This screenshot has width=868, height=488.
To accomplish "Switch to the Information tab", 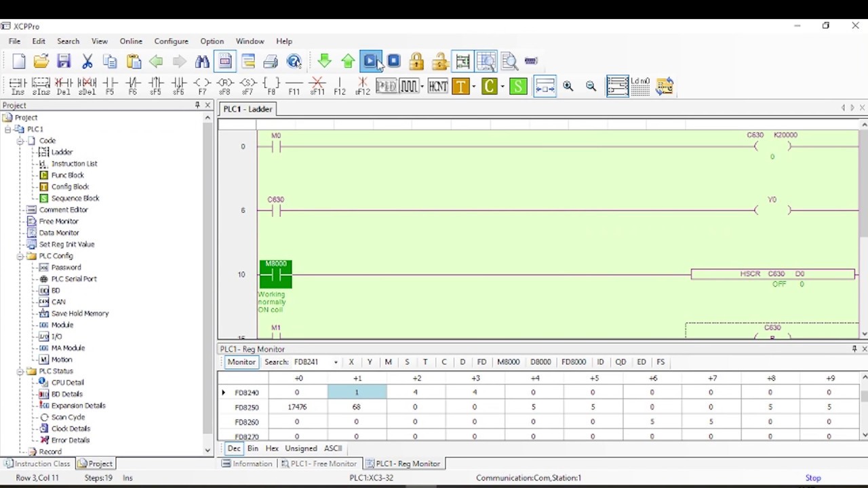I will click(248, 464).
